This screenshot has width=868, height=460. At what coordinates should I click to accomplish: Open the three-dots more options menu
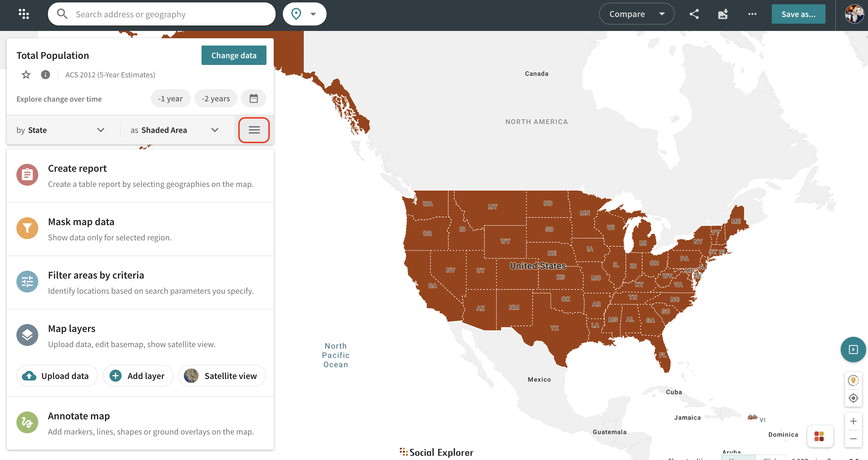(x=752, y=14)
